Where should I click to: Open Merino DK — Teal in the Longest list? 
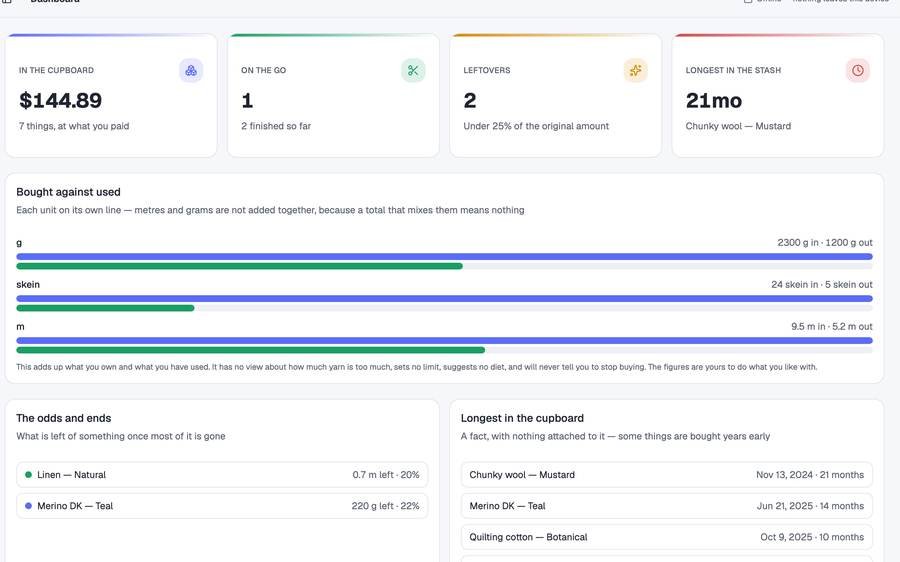pos(666,506)
